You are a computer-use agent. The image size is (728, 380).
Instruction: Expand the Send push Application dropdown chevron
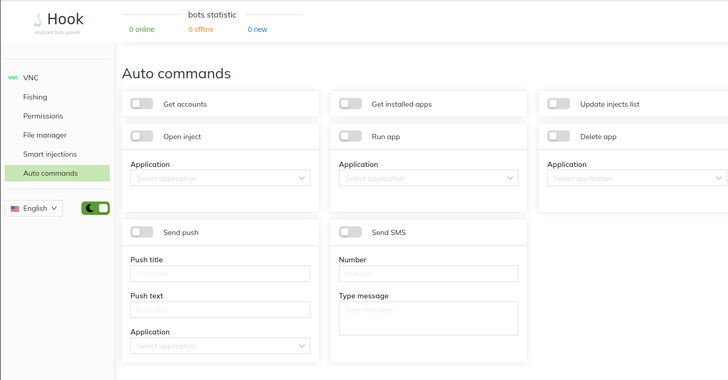(302, 346)
